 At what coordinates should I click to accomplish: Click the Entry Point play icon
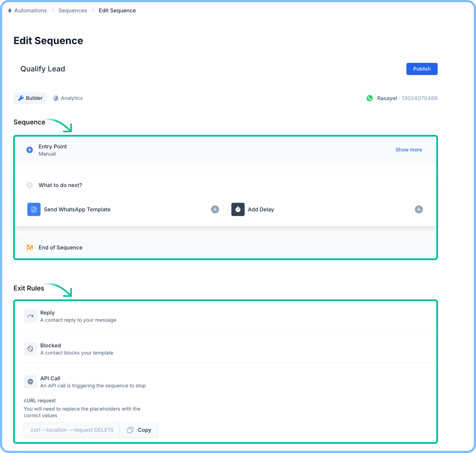(x=29, y=150)
